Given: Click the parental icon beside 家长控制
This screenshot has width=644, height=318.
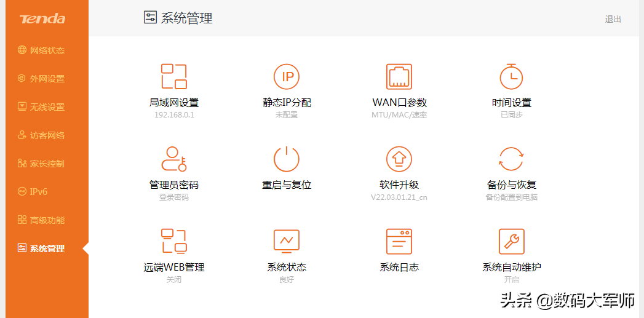Looking at the screenshot, I should 22,164.
